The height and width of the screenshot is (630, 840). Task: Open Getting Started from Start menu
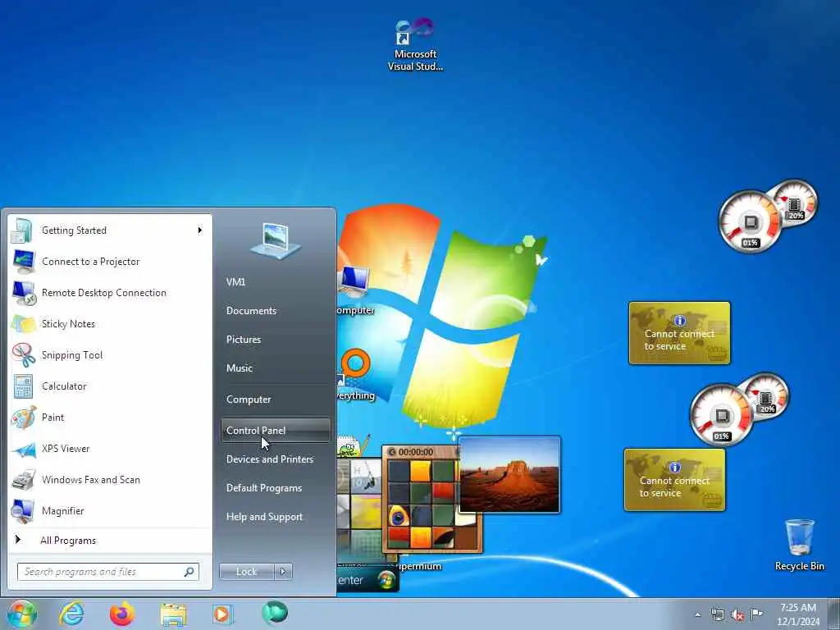(x=111, y=231)
